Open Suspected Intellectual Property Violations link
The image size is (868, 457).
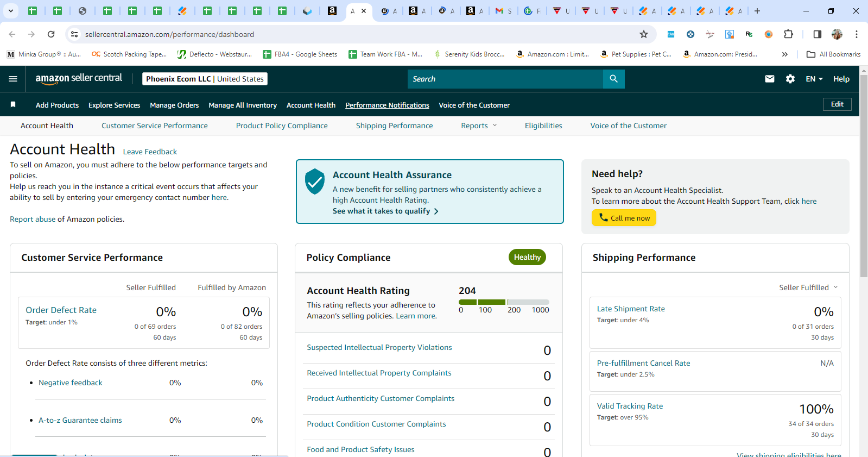pyautogui.click(x=379, y=347)
